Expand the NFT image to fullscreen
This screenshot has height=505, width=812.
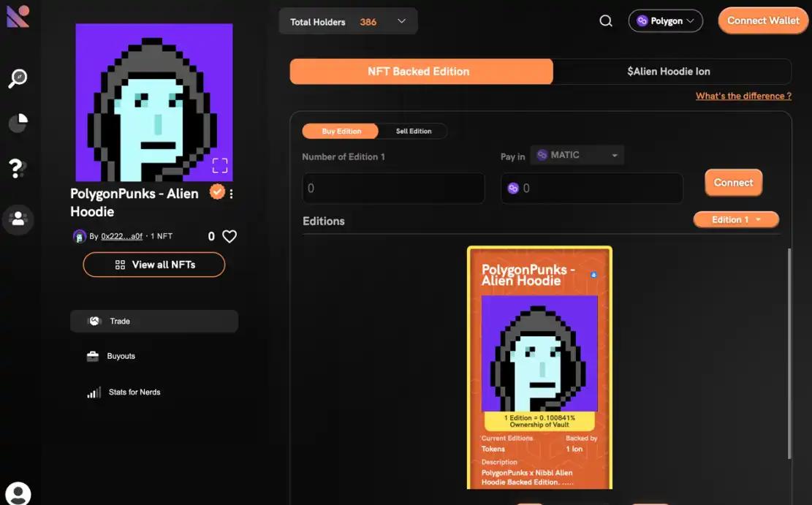(220, 165)
